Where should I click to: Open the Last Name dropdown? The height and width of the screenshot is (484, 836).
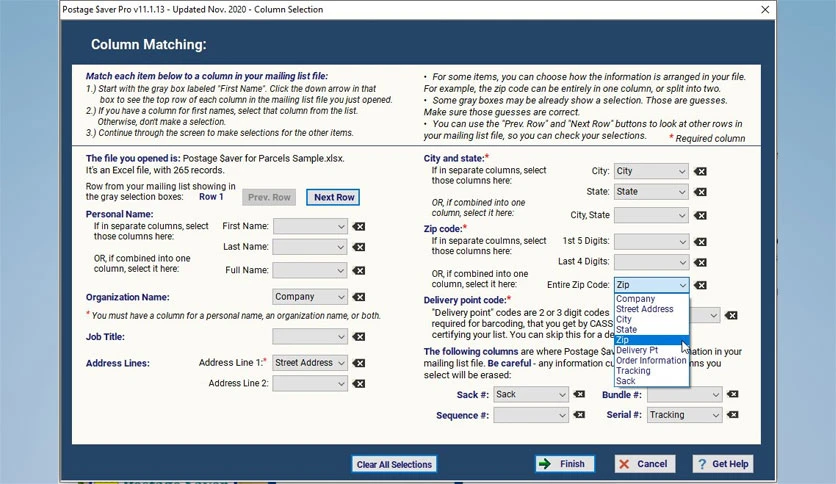pyautogui.click(x=310, y=247)
